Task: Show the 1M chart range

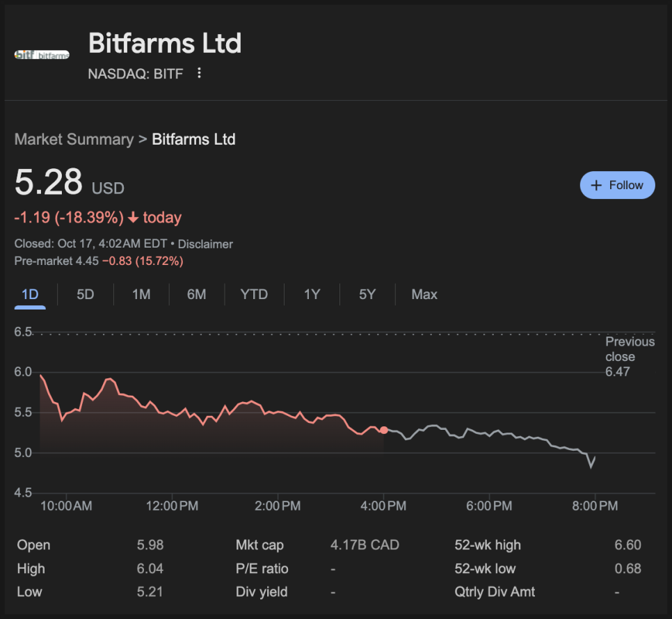Action: click(x=141, y=294)
